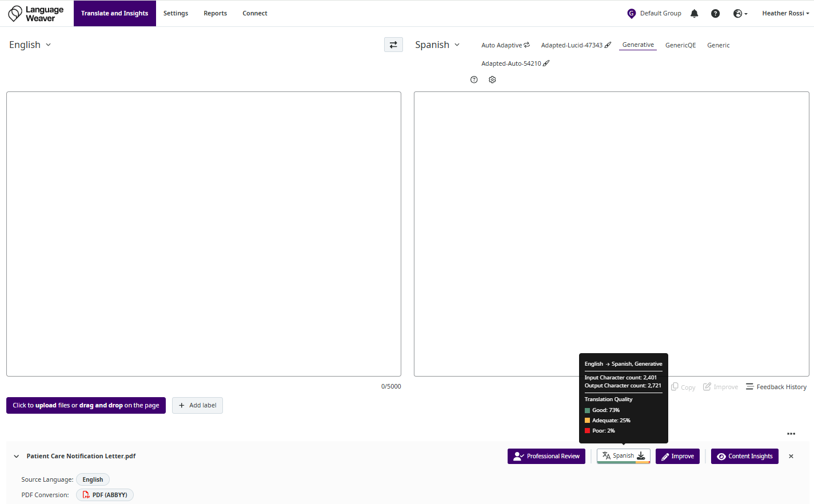Click into the source text area
This screenshot has width=814, height=504.
pyautogui.click(x=203, y=234)
